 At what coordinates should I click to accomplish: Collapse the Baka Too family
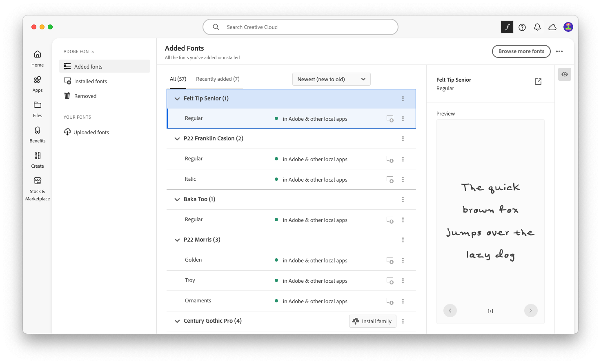click(x=177, y=200)
